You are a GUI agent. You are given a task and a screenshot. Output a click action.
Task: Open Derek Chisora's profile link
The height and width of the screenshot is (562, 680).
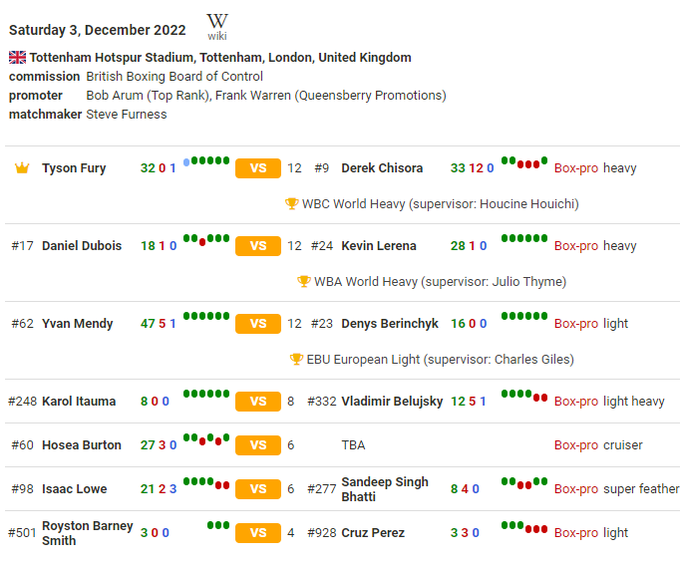click(x=382, y=168)
